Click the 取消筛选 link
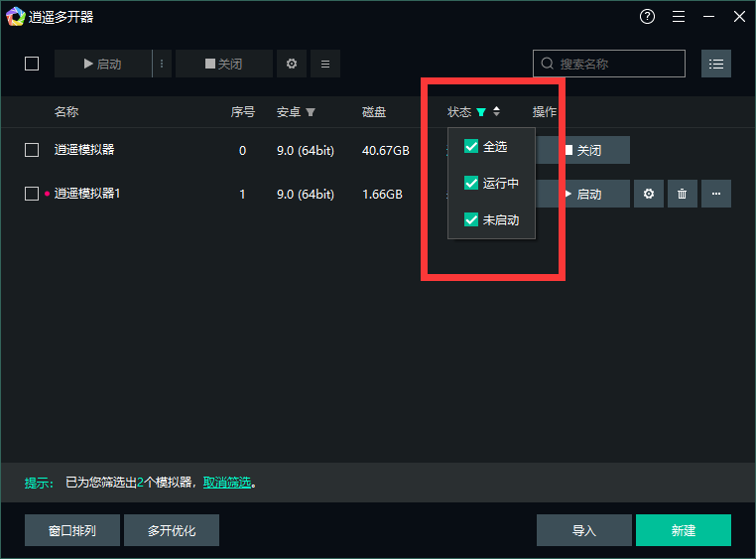This screenshot has height=559, width=756. click(227, 483)
